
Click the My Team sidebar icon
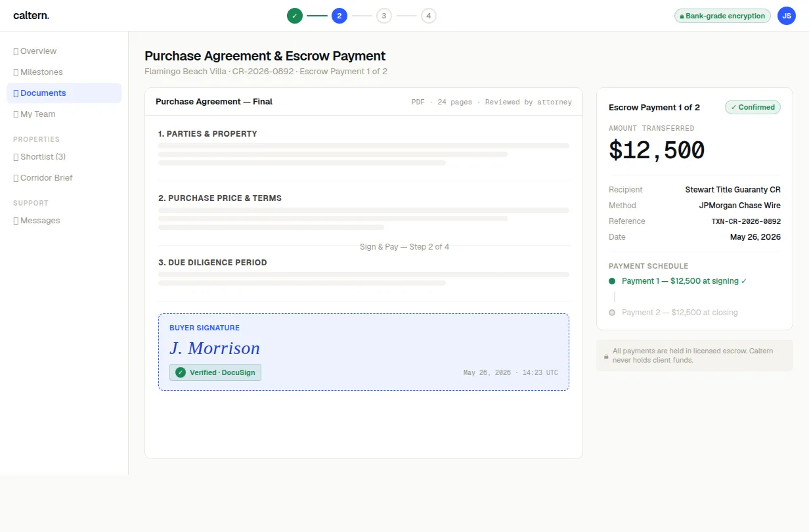click(16, 114)
